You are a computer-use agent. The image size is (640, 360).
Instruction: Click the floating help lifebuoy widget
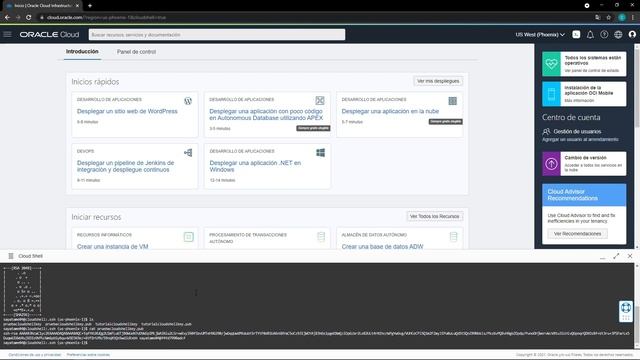pyautogui.click(x=626, y=311)
